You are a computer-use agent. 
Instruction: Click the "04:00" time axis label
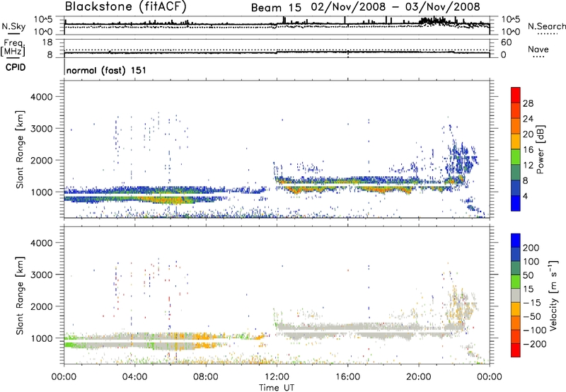pos(135,377)
